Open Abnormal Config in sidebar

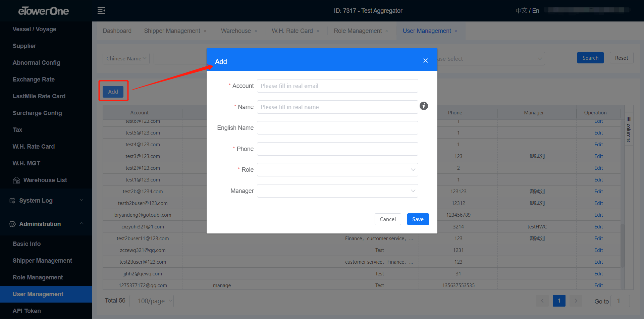coord(36,63)
